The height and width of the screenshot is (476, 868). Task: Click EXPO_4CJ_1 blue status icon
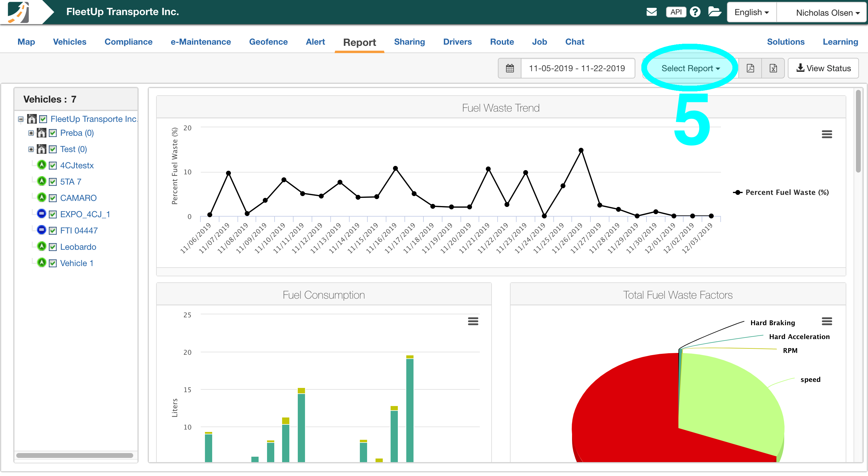(42, 214)
